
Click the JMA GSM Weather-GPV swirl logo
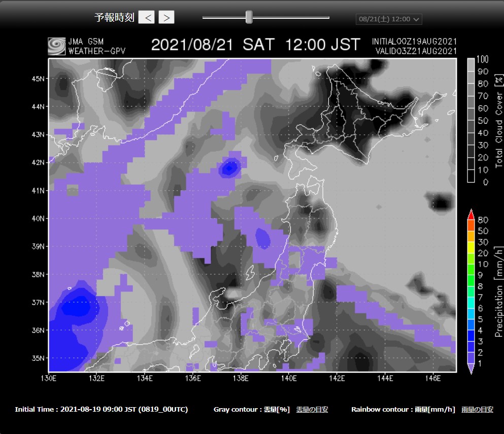click(57, 46)
